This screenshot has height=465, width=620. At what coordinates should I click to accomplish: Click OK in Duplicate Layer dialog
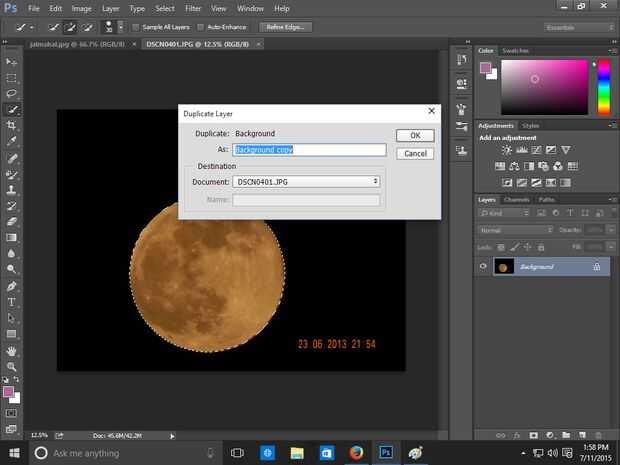coord(415,135)
